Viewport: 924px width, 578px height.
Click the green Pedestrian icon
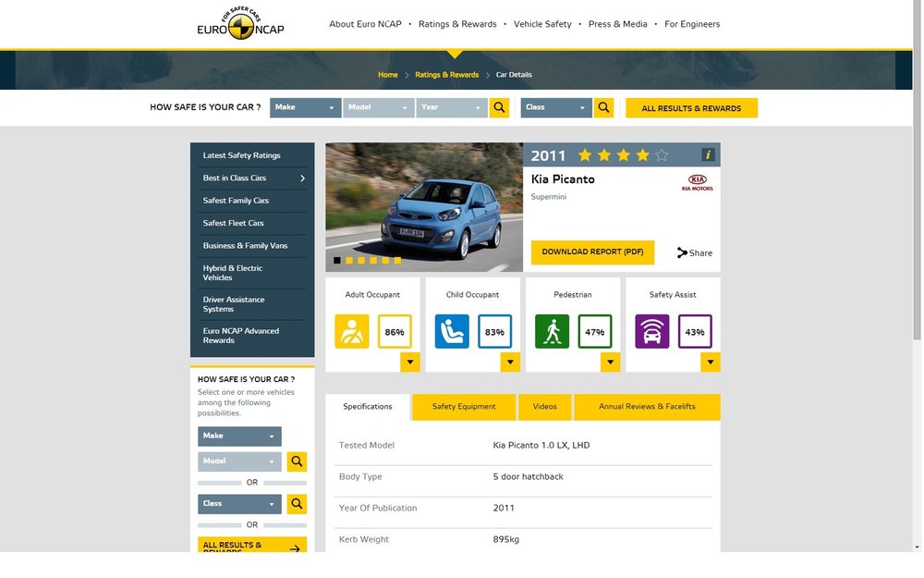pyautogui.click(x=553, y=331)
